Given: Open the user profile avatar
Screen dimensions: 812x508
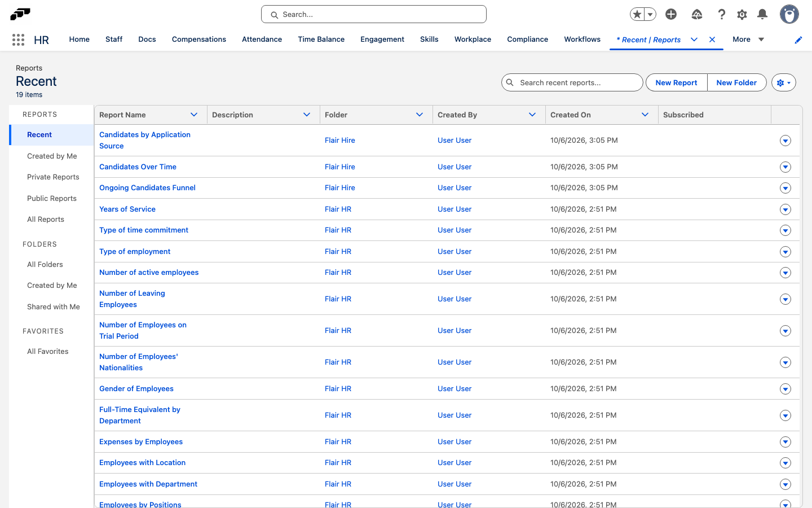Looking at the screenshot, I should (789, 14).
